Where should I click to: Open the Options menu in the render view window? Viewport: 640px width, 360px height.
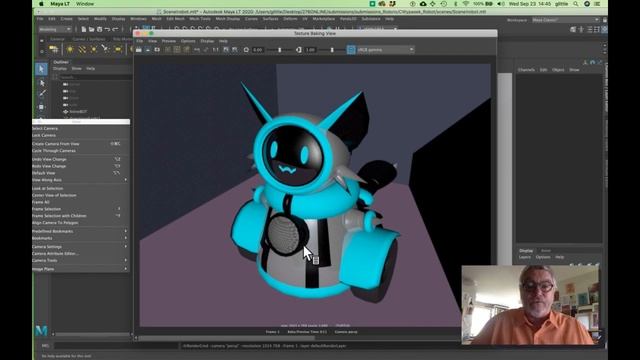188,41
